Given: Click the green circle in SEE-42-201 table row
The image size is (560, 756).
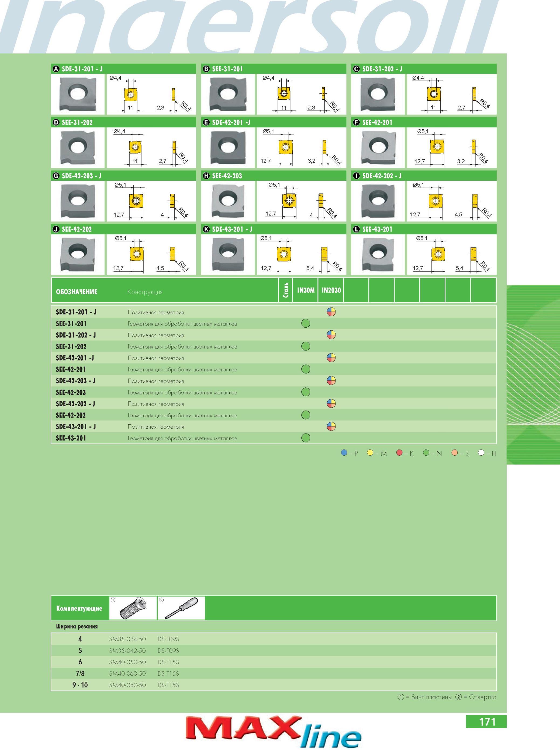Looking at the screenshot, I should coord(306,369).
